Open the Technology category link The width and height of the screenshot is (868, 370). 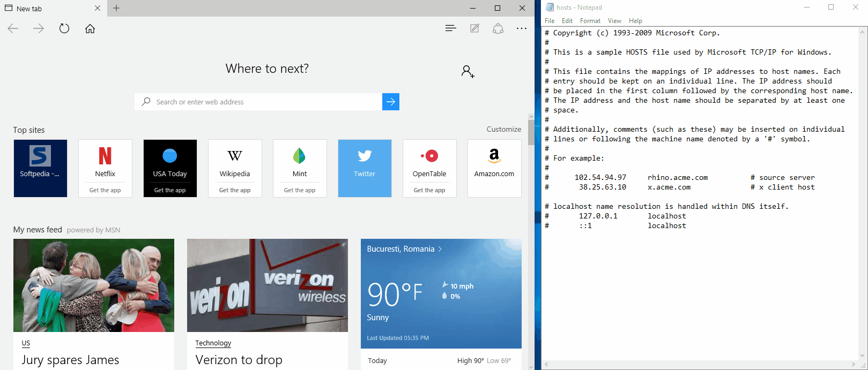pyautogui.click(x=213, y=343)
